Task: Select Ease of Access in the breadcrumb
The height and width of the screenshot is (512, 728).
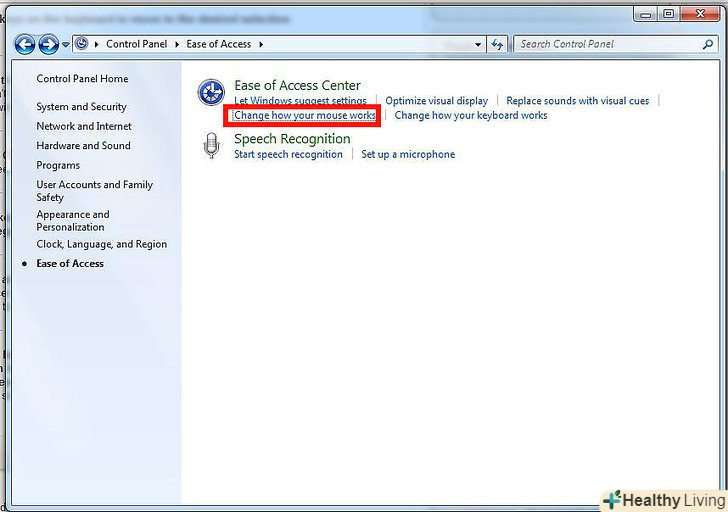Action: (x=219, y=44)
